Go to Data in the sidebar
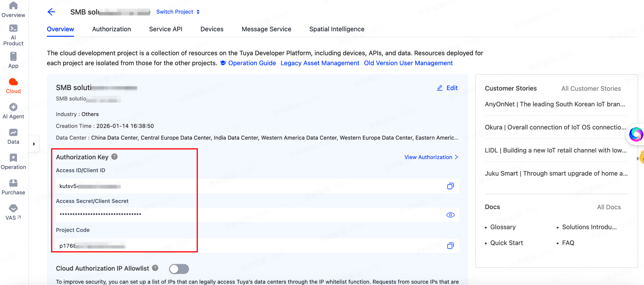The image size is (644, 285). tap(13, 136)
